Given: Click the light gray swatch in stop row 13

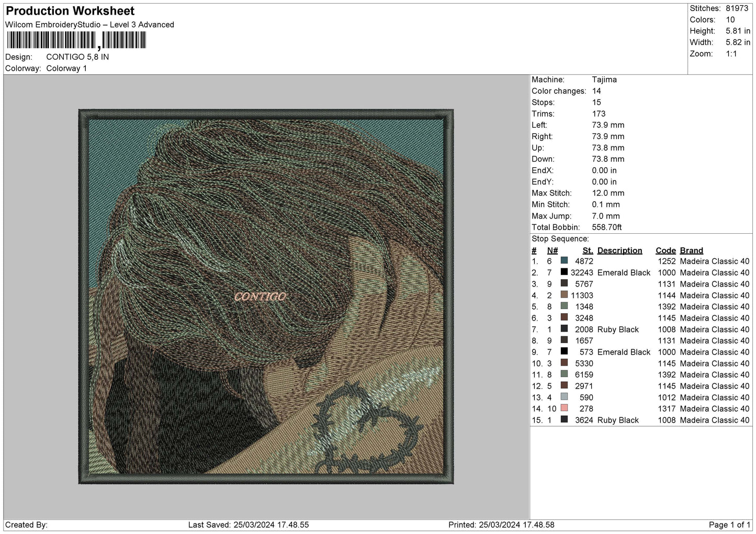Looking at the screenshot, I should (x=564, y=397).
